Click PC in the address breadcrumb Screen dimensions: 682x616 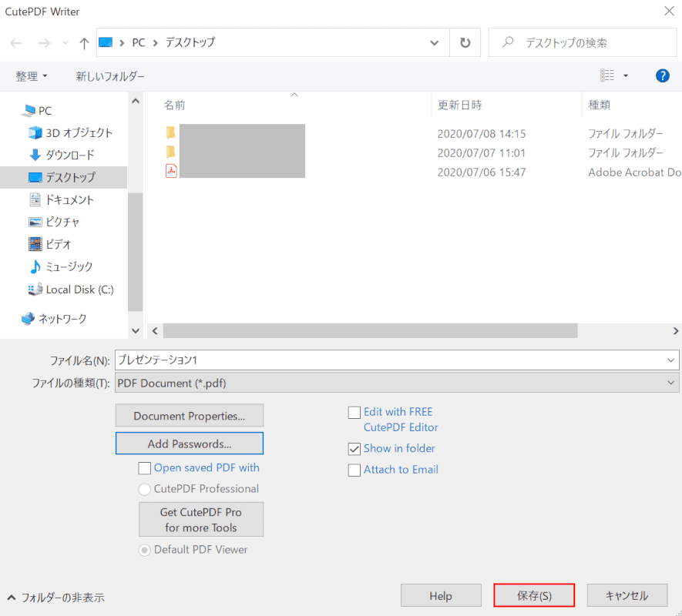tap(139, 42)
